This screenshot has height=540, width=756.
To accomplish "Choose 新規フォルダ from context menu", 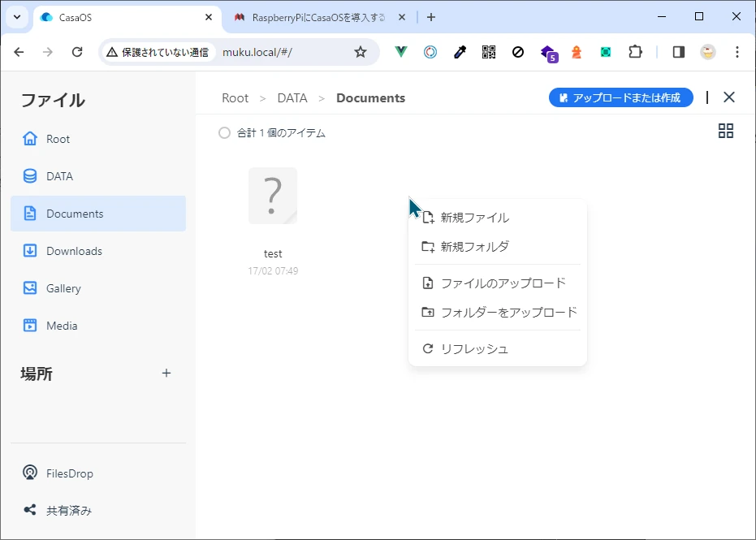I will (x=498, y=246).
